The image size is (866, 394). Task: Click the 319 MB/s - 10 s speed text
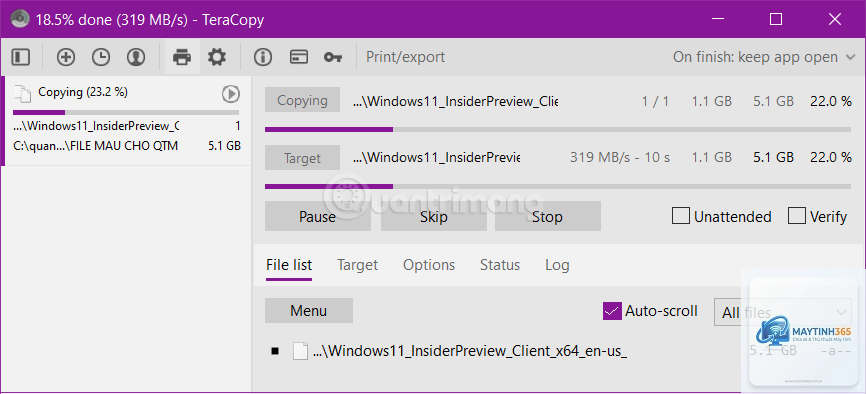click(x=620, y=158)
